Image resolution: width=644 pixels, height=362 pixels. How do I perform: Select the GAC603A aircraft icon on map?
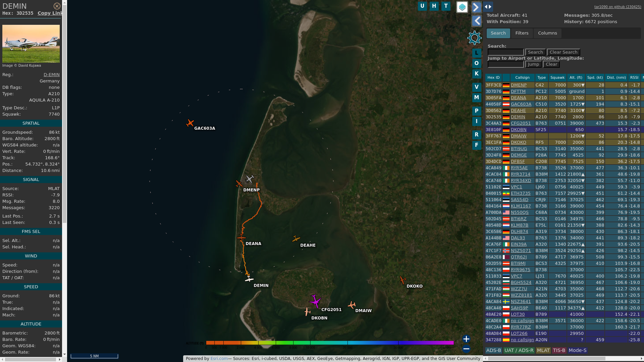(190, 123)
